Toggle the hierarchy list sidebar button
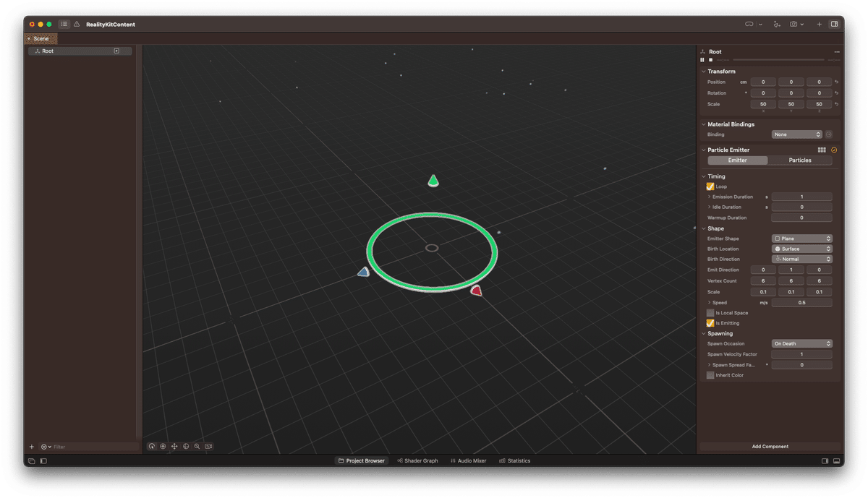The height and width of the screenshot is (498, 868). (64, 24)
